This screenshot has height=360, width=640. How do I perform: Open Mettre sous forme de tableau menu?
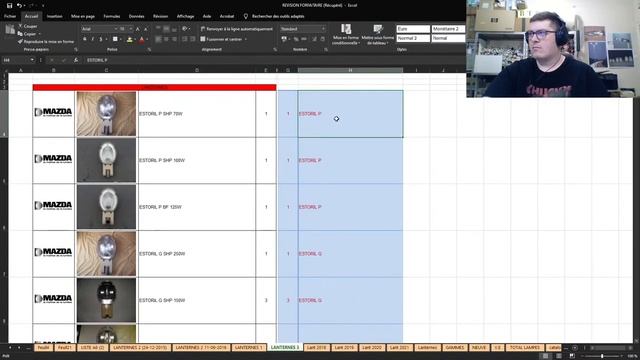click(378, 34)
